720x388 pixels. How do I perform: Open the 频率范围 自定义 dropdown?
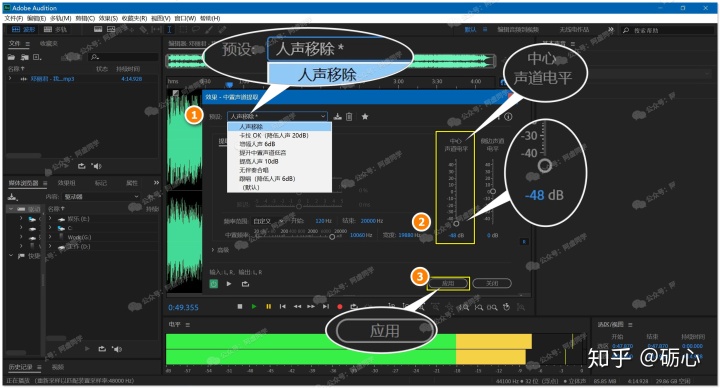coord(268,221)
